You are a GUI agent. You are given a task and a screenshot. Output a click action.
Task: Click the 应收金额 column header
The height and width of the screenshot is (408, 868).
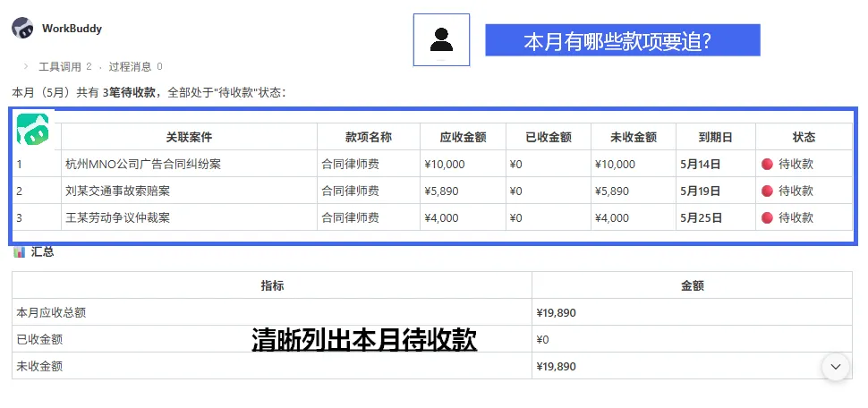coord(463,137)
